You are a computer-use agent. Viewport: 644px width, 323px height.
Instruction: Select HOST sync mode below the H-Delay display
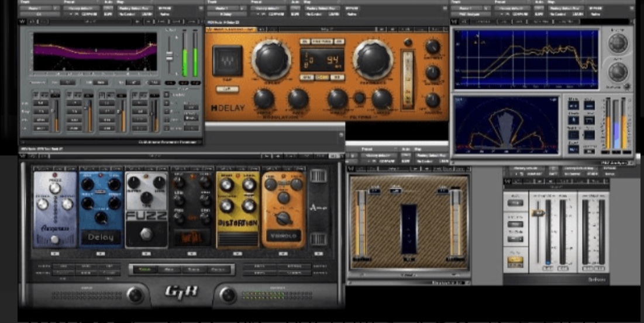pos(322,78)
